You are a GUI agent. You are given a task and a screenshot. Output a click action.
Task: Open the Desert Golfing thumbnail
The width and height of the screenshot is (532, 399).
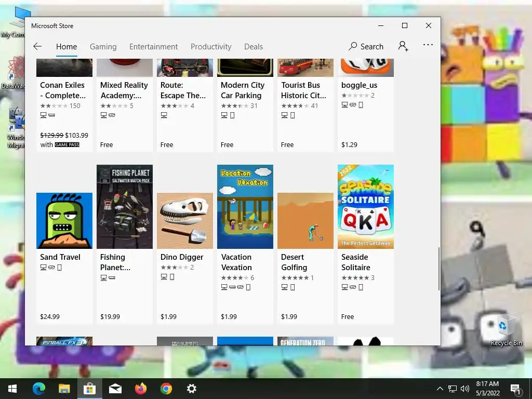(305, 220)
